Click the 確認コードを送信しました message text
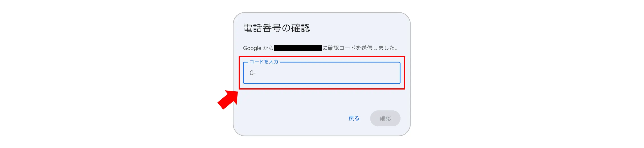Screen dimensions: 644x148 pyautogui.click(x=361, y=48)
